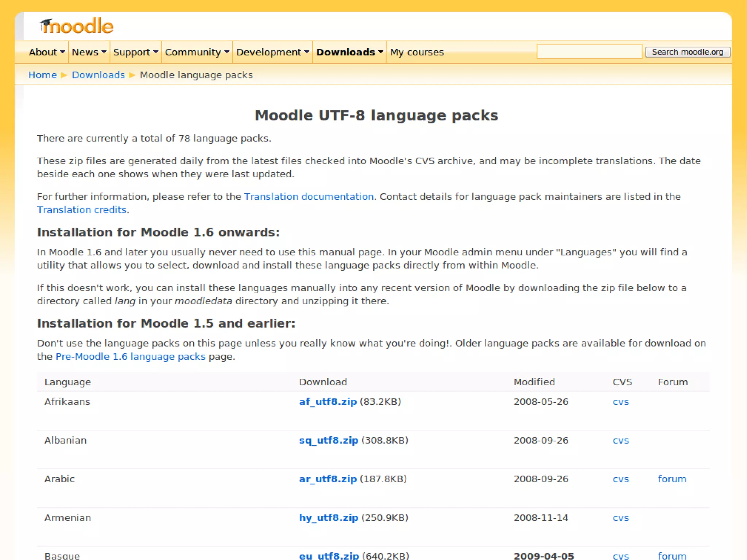Download hy_utf8.zip Armenian pack
747x560 pixels.
329,518
